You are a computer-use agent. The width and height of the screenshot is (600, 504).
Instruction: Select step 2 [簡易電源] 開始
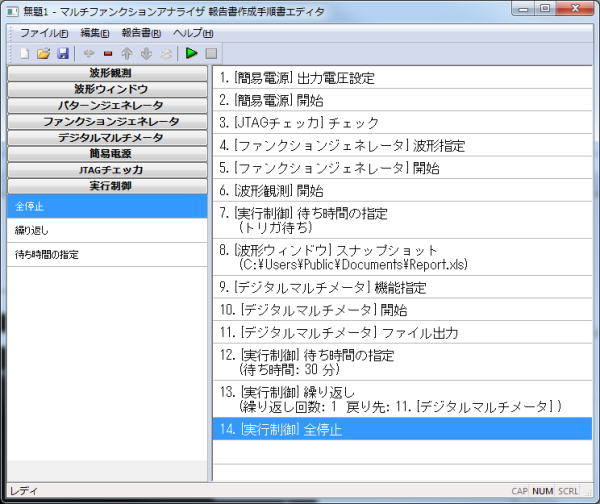(x=402, y=100)
